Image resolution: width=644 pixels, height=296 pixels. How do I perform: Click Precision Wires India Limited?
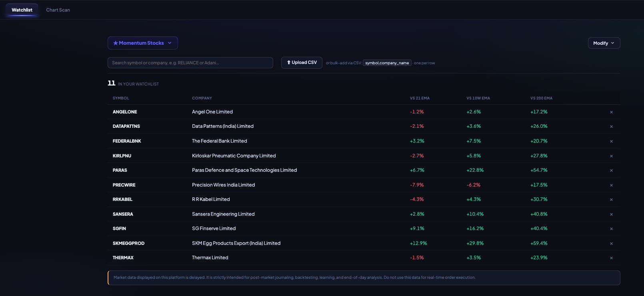223,185
